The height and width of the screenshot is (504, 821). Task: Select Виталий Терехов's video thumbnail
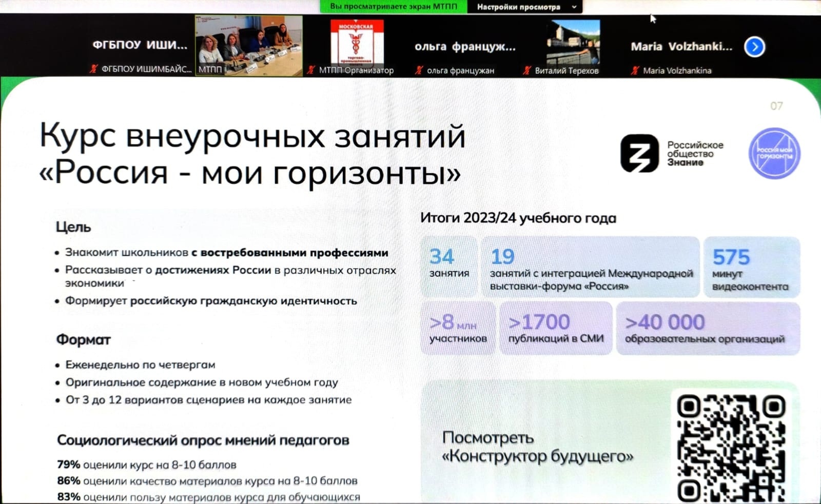coord(573,43)
